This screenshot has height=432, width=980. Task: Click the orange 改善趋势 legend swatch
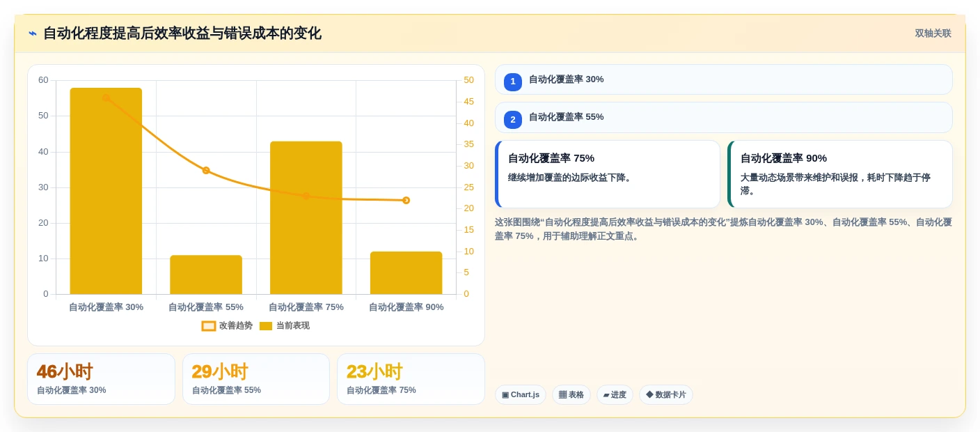point(209,326)
